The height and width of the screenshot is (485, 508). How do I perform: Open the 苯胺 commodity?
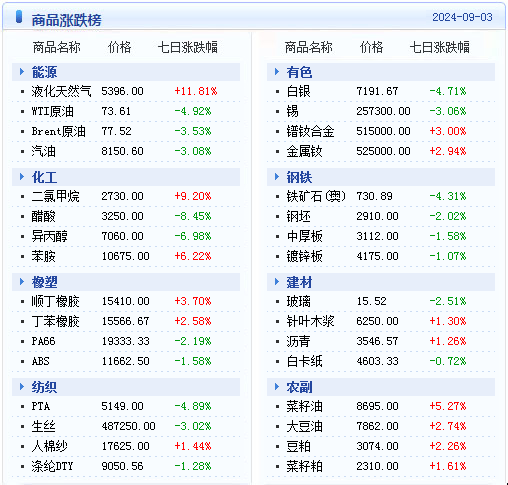(x=44, y=256)
